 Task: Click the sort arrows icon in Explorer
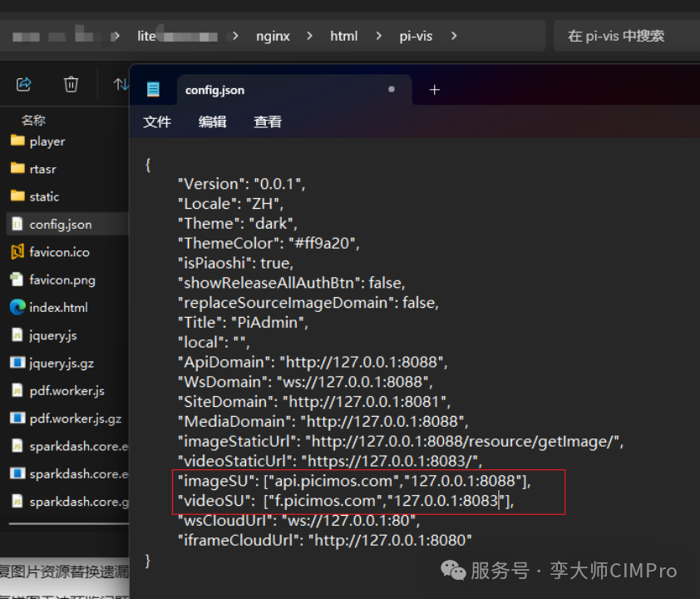121,84
